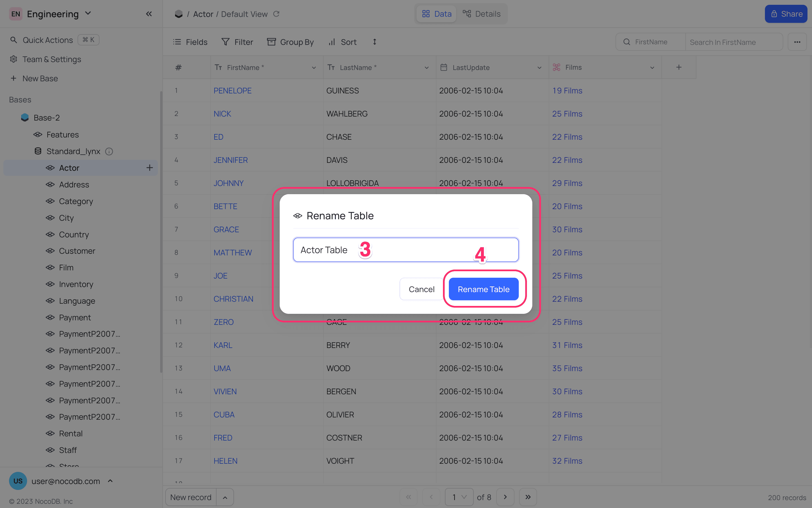Image resolution: width=812 pixels, height=508 pixels.
Task: Click the plus icon on Actor row
Action: click(x=150, y=168)
